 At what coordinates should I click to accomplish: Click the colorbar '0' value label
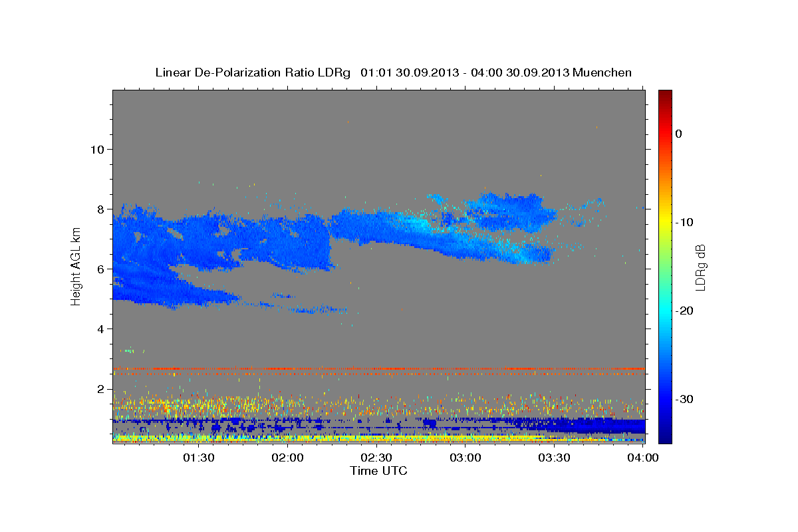click(679, 134)
